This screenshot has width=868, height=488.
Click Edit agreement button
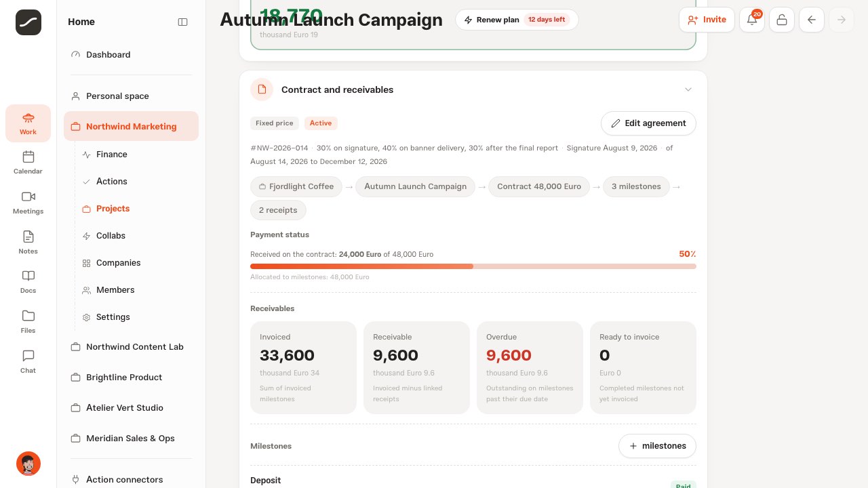[x=648, y=123]
